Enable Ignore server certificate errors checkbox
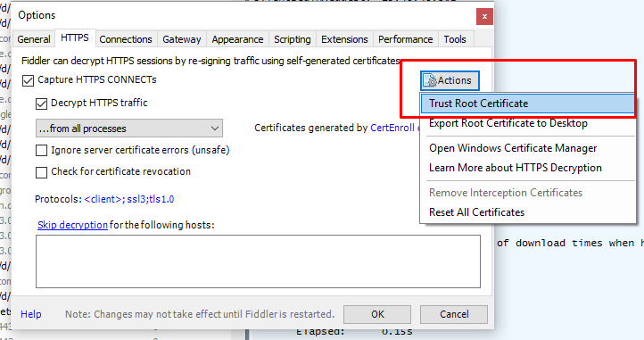Screen dimensions: 644x340 click(x=41, y=151)
